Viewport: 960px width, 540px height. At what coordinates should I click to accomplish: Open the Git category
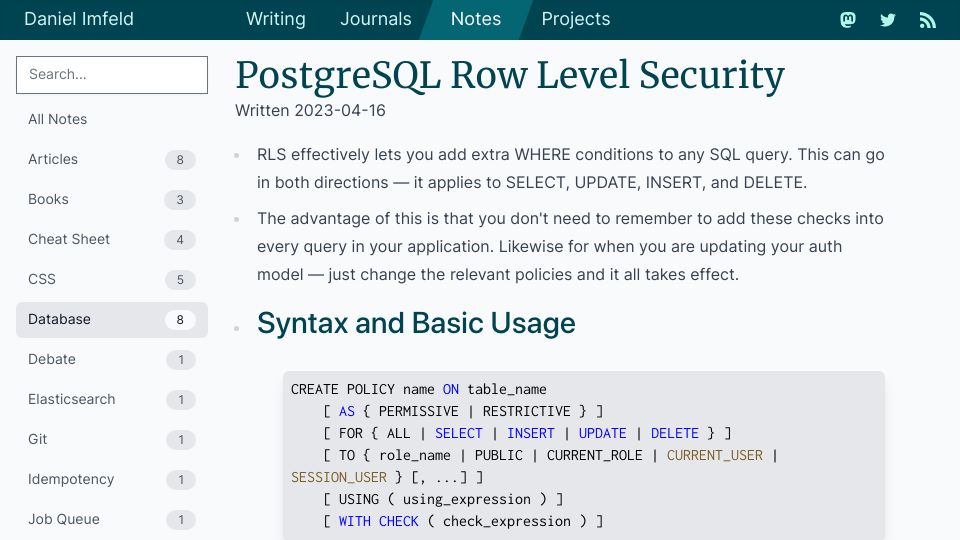tap(112, 440)
